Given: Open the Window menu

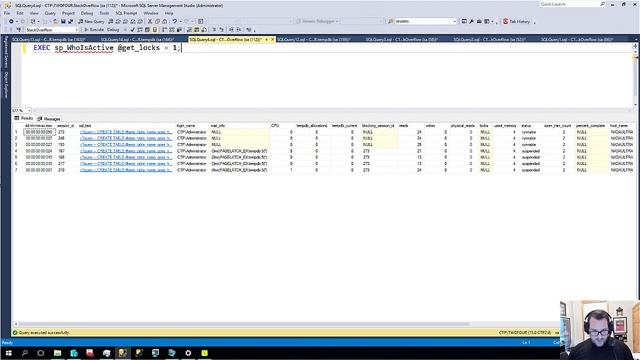Looking at the screenshot, I should pos(151,13).
